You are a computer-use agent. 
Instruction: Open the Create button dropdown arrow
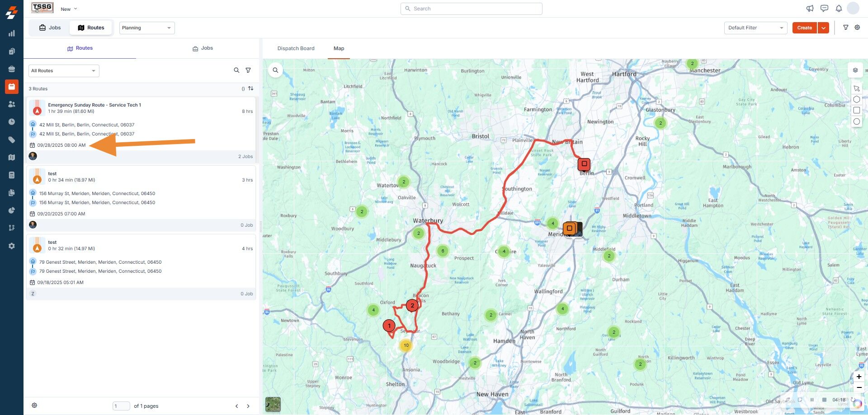click(823, 28)
